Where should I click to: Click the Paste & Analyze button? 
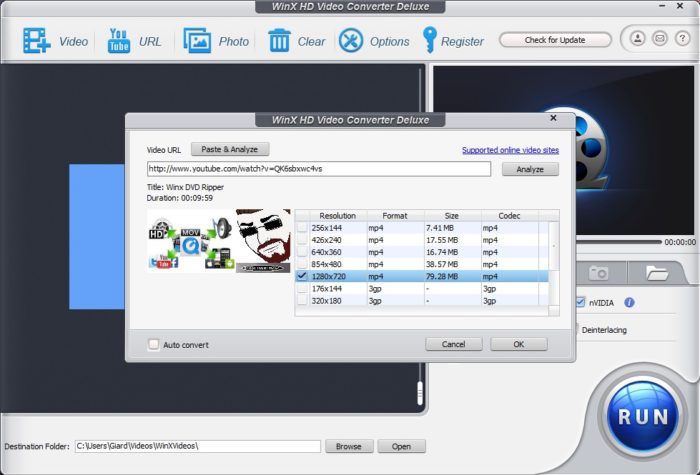[229, 149]
